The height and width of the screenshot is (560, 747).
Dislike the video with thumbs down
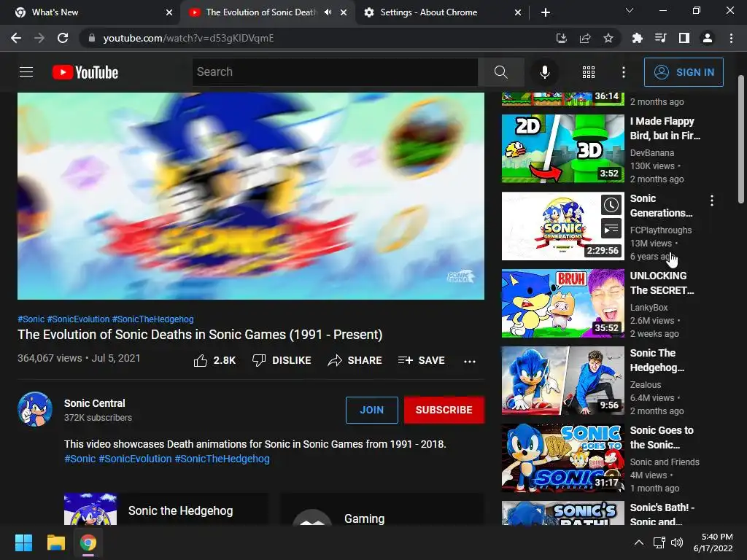tap(282, 360)
